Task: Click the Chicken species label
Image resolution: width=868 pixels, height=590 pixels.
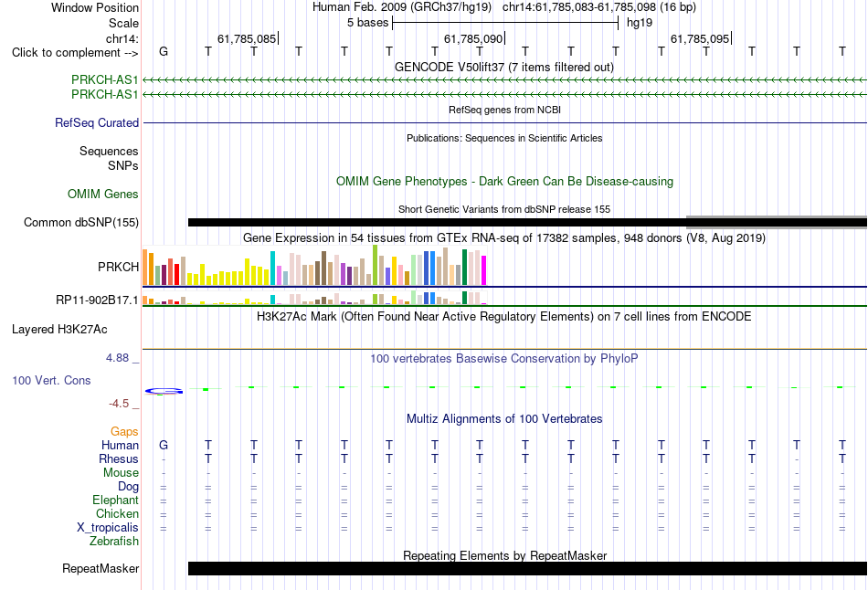Action: (x=117, y=513)
